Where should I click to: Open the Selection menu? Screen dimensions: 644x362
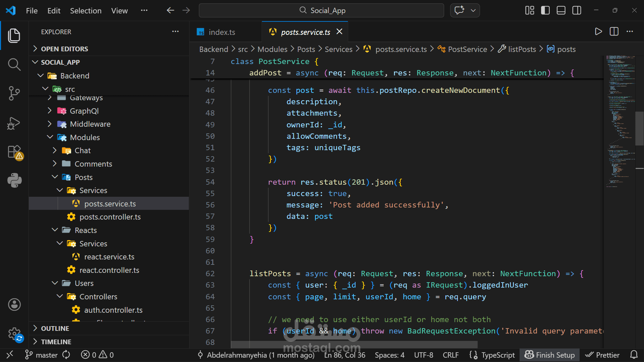86,11
